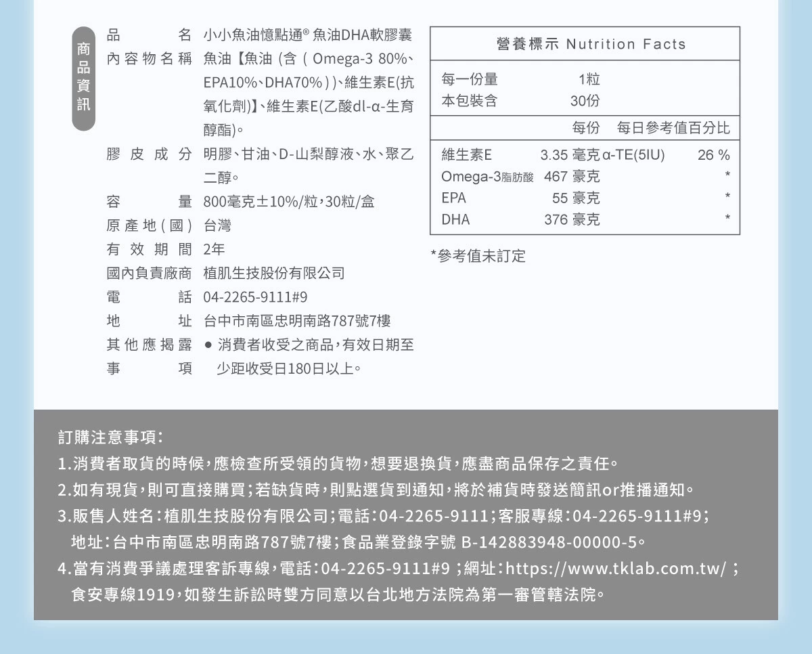
Task: Select the 客服專線 number in note 3
Action: point(639,517)
